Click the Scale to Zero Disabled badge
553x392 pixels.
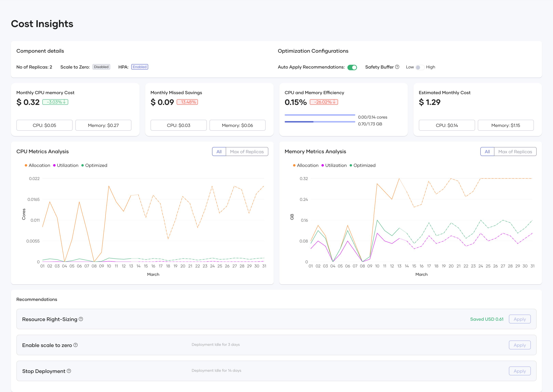[101, 67]
